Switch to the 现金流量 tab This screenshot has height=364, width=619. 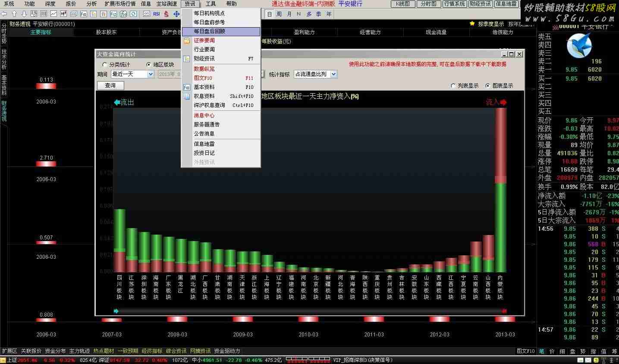[x=436, y=32]
